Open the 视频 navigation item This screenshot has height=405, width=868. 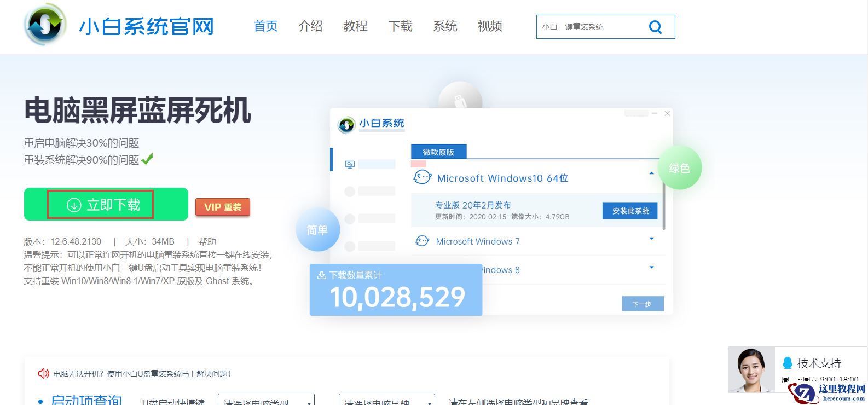pos(490,26)
